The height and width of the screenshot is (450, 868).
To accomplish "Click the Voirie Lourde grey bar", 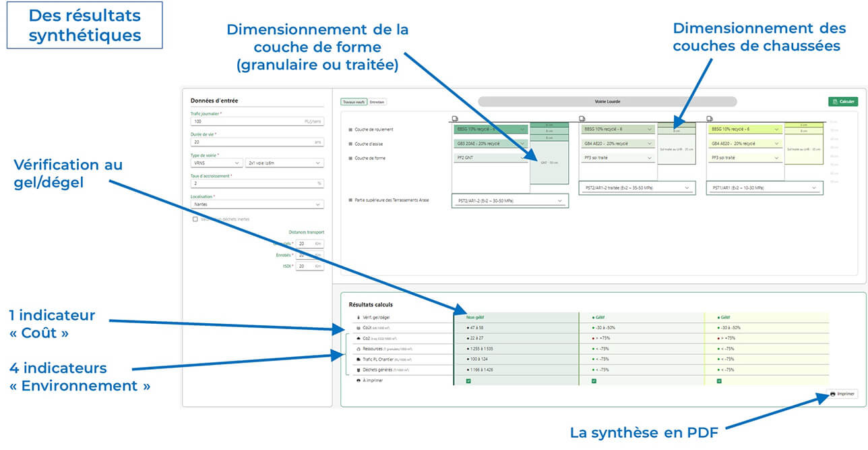I will 607,102.
